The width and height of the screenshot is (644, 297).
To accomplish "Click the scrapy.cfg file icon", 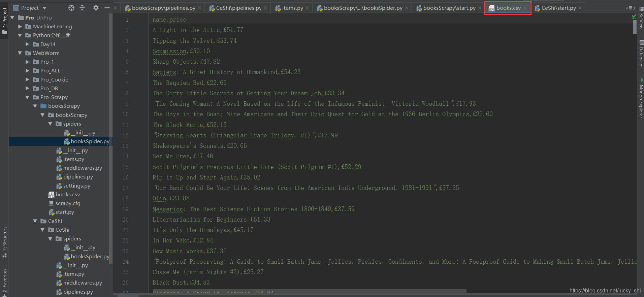I will coord(51,203).
